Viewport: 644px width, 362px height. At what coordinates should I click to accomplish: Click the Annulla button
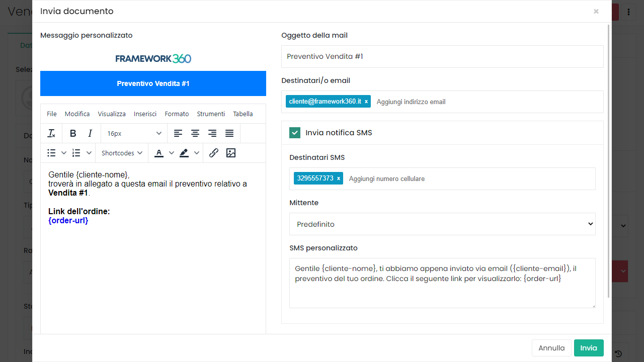[x=551, y=348]
